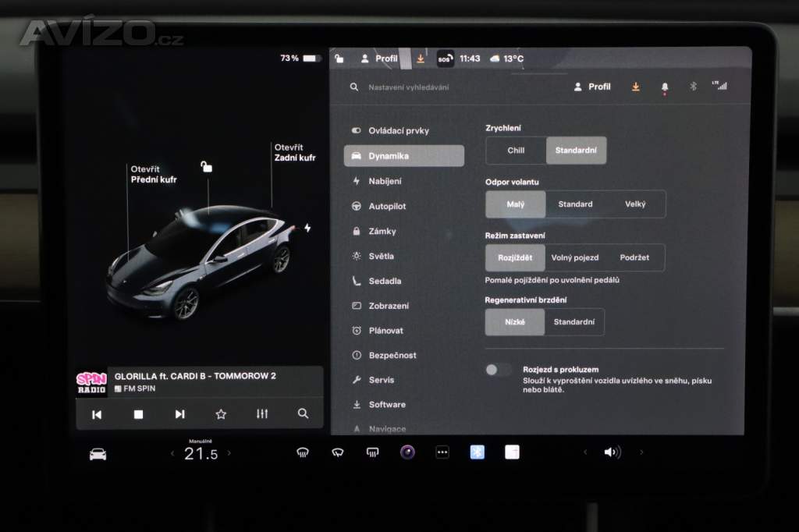This screenshot has height=532, width=799.
Task: Set steering resistance to Velký
Action: 635,204
